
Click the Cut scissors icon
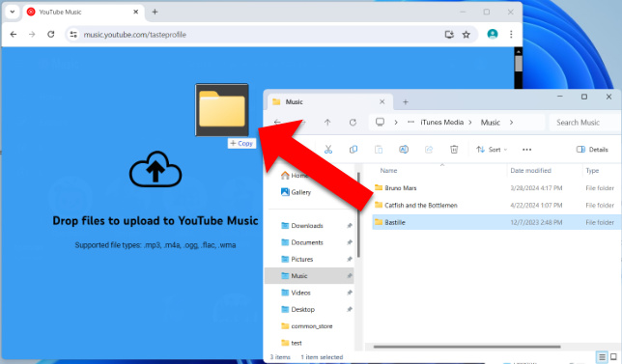(328, 150)
